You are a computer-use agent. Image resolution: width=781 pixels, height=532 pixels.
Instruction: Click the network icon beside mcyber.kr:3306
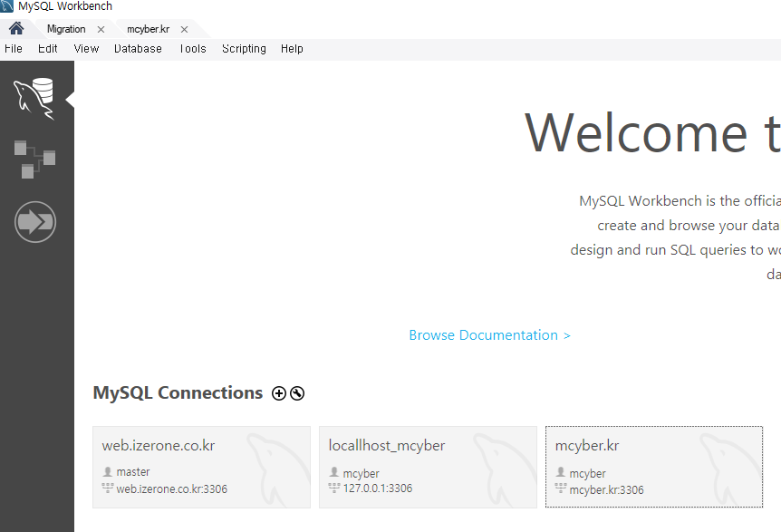560,488
